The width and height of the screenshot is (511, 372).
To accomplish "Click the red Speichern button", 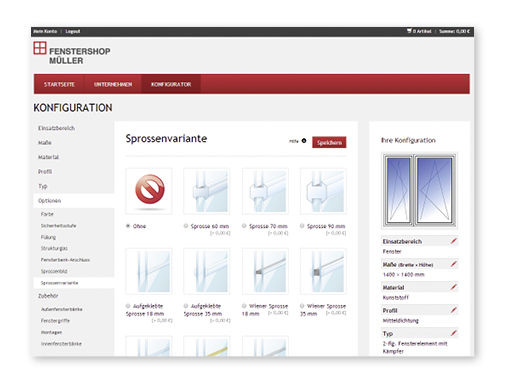I will [329, 142].
